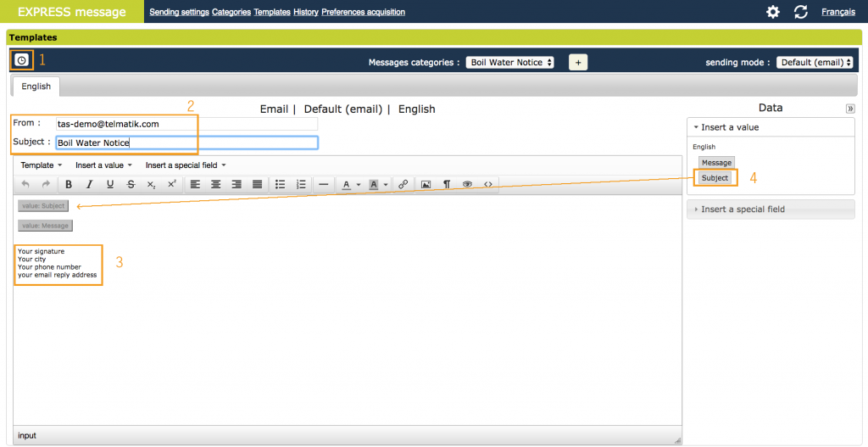Viewport: 868px width, 447px height.
Task: Click the plus add category button
Action: click(578, 63)
